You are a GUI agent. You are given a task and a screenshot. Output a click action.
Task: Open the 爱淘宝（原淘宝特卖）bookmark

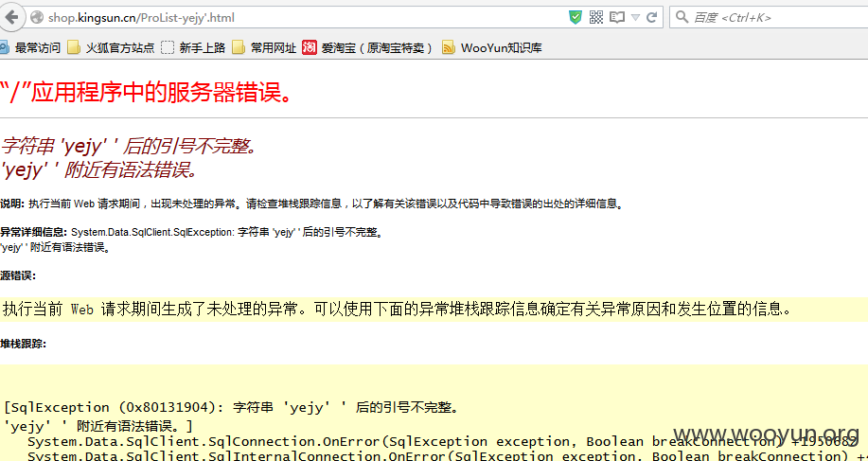pyautogui.click(x=367, y=48)
